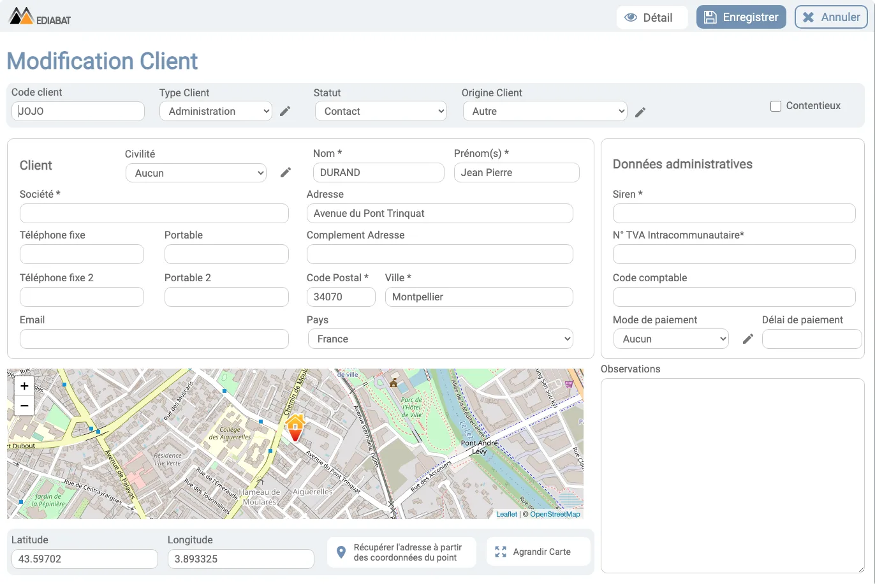This screenshot has width=875, height=588.
Task: Click the Latitude field
Action: click(x=85, y=559)
